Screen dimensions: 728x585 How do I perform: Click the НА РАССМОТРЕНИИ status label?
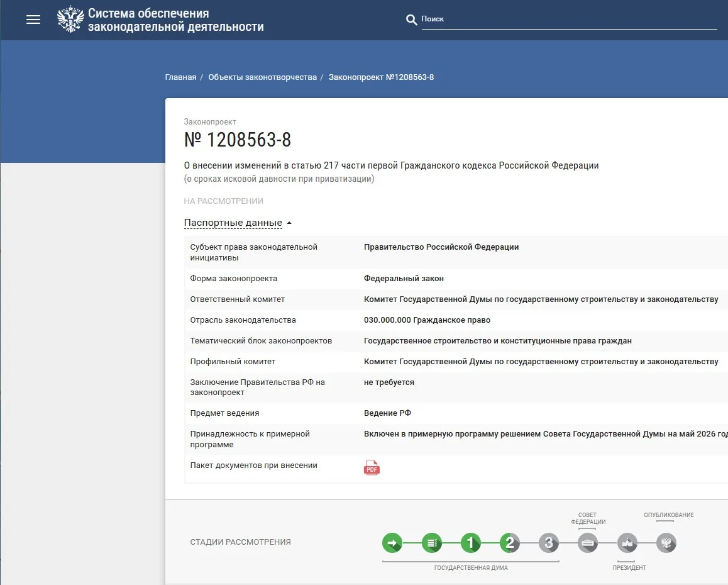(x=223, y=201)
